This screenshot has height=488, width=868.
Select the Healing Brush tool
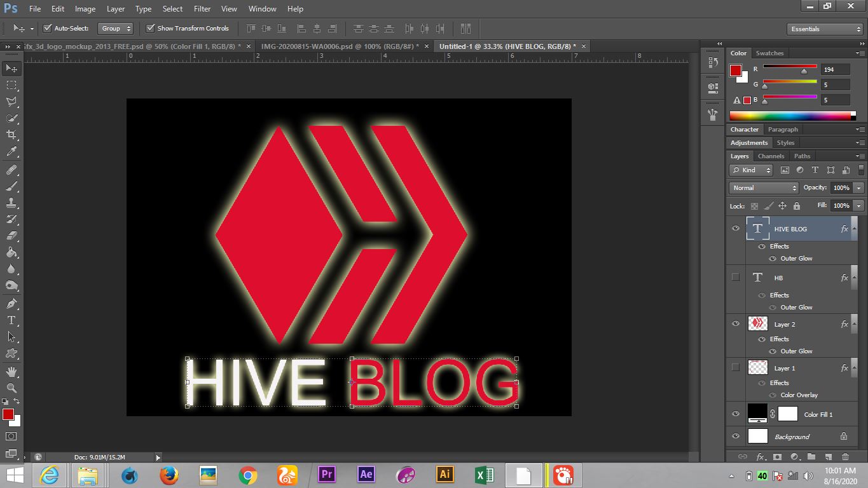click(x=11, y=170)
